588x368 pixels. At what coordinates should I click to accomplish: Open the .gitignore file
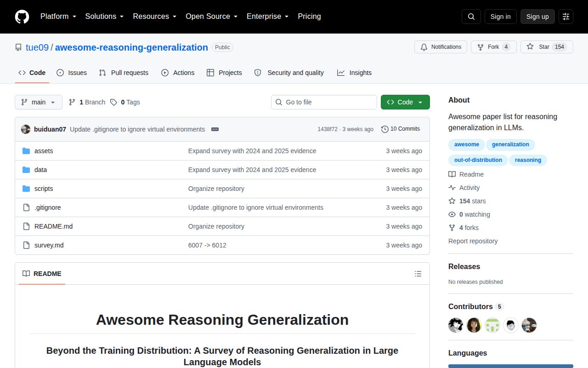47,207
